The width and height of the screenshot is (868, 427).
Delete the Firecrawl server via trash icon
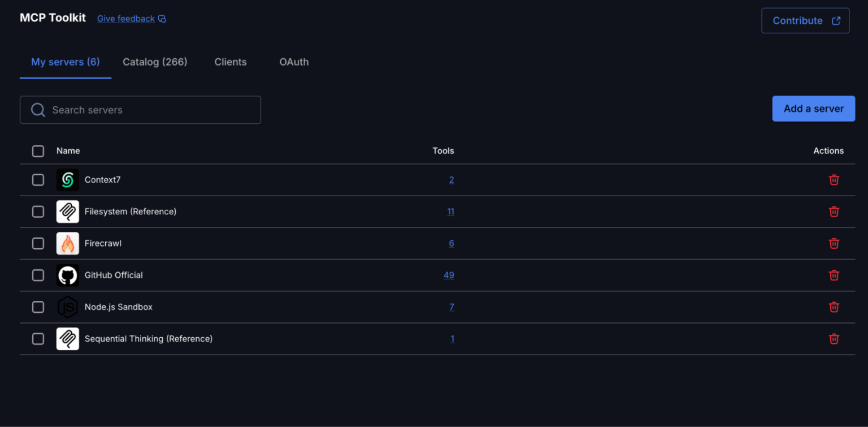pyautogui.click(x=834, y=243)
